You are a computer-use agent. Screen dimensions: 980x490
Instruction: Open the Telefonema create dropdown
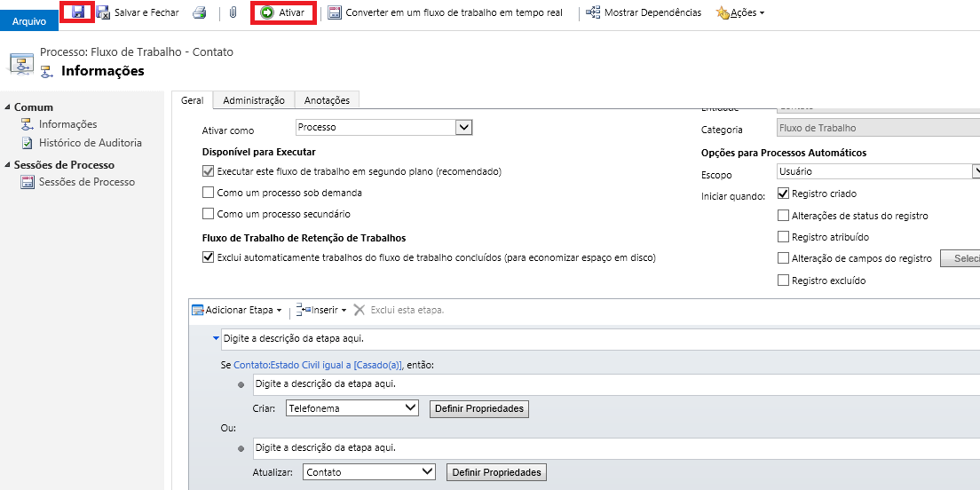(409, 408)
